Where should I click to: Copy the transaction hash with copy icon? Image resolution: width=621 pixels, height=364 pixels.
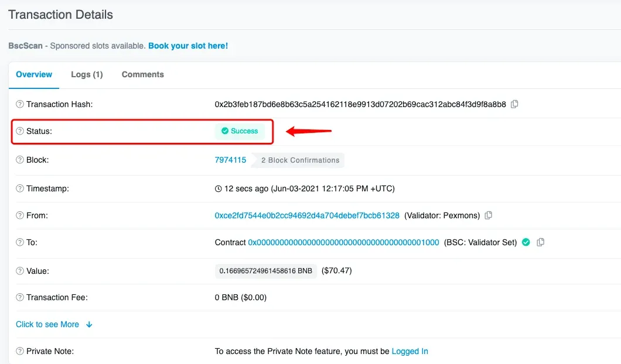coord(514,104)
